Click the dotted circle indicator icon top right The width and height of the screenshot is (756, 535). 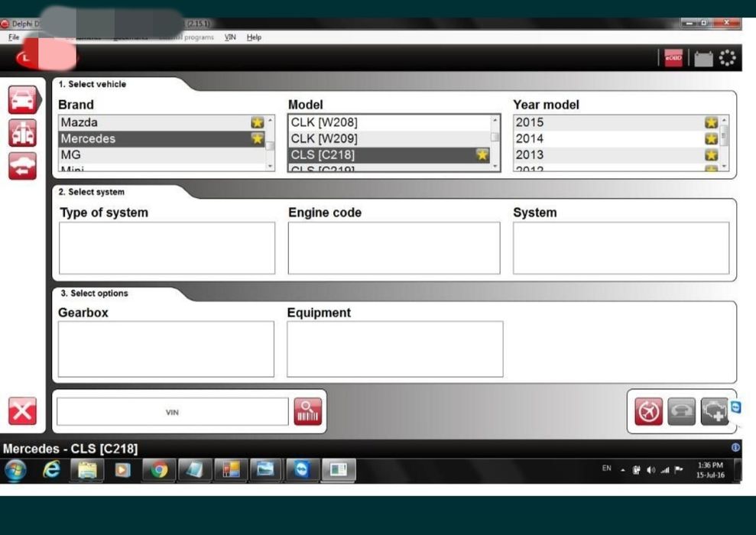tap(727, 58)
